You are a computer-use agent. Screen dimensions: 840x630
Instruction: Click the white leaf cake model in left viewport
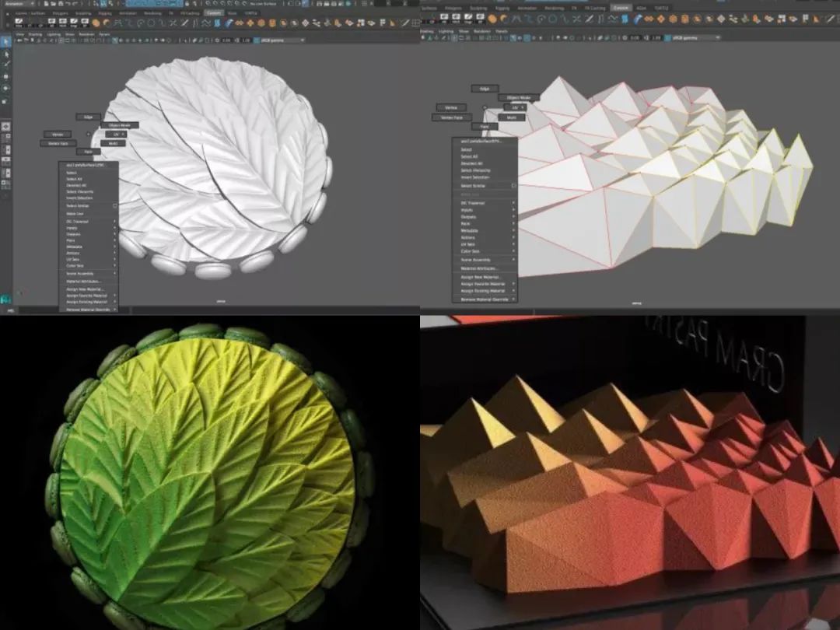click(215, 167)
